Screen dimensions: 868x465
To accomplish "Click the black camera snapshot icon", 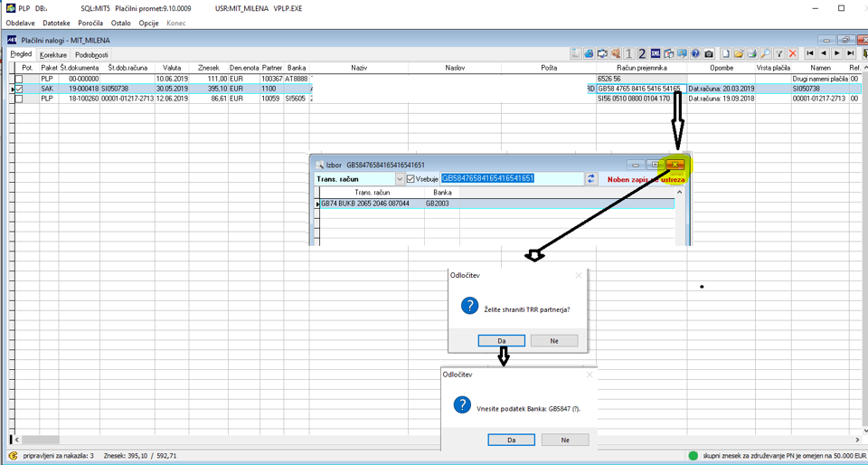I will (x=709, y=53).
